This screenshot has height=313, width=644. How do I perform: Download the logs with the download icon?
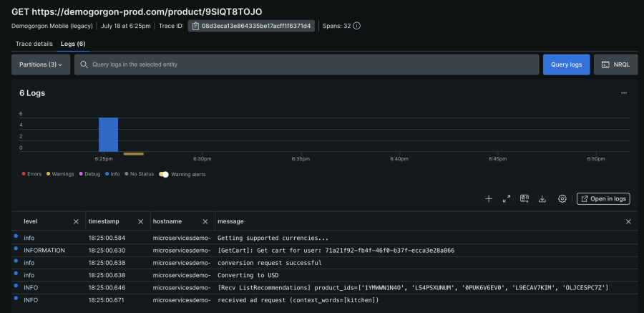pos(542,198)
